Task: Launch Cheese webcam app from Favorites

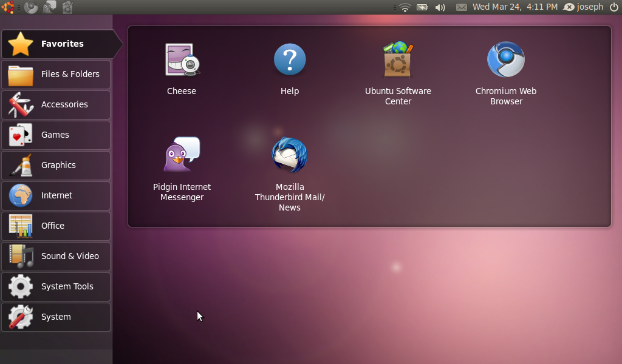Action: tap(182, 61)
